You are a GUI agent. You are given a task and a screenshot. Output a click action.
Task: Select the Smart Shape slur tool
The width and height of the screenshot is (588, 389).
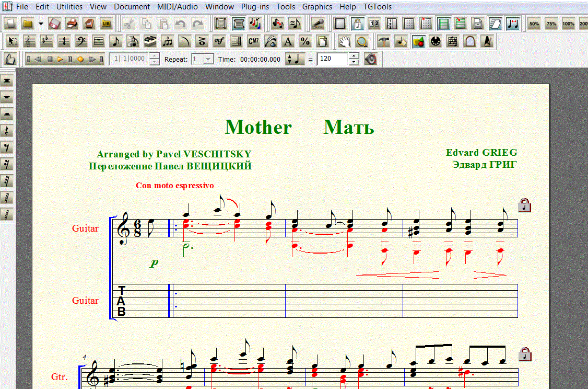pos(184,41)
